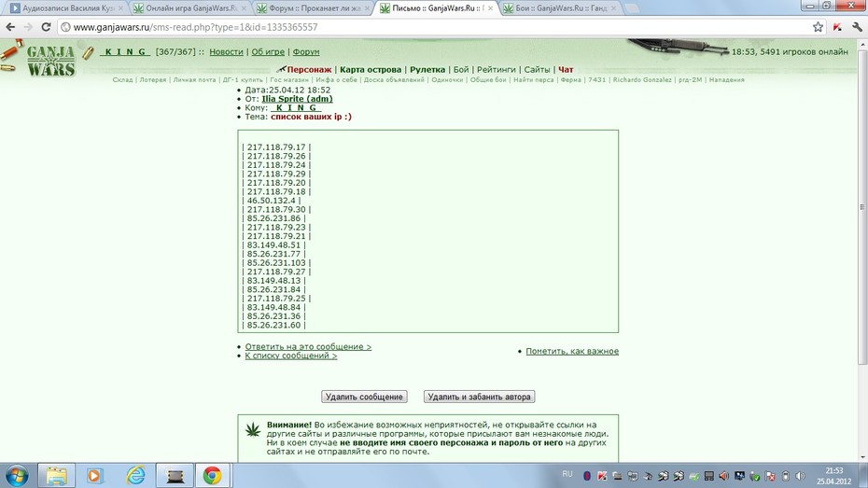
Task: Click Удалить сообщение button
Action: pos(364,397)
